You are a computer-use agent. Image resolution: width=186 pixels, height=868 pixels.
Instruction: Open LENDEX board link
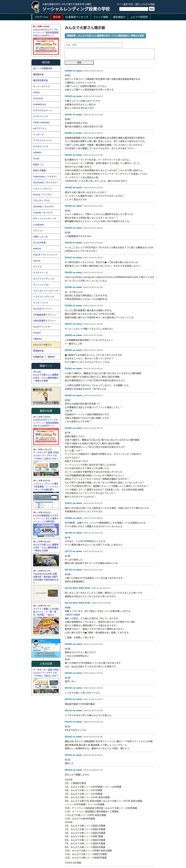[x=46, y=153]
